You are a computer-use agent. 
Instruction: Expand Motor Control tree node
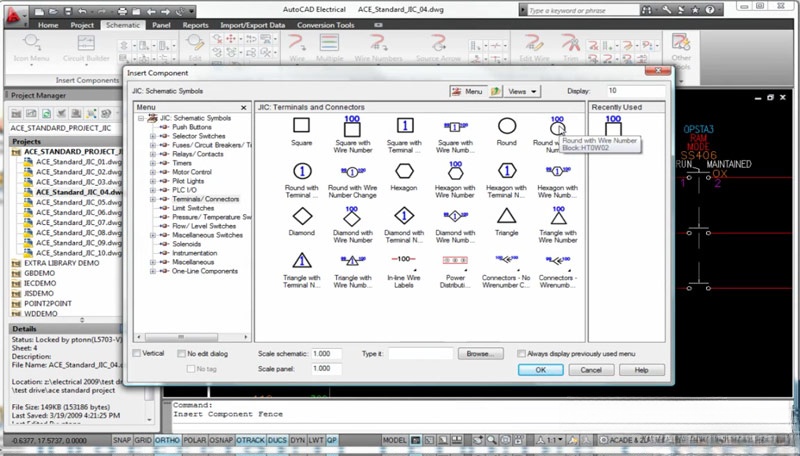(x=153, y=172)
